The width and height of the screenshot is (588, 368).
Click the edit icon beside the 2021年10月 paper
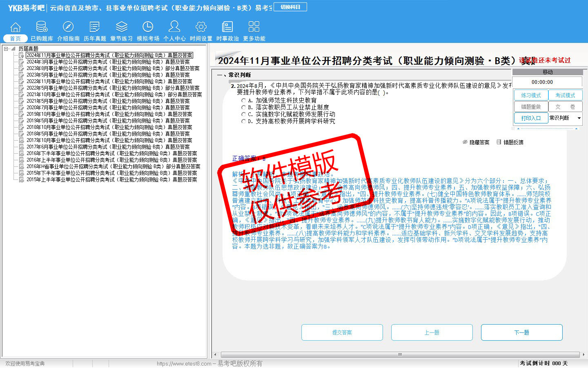point(21,94)
